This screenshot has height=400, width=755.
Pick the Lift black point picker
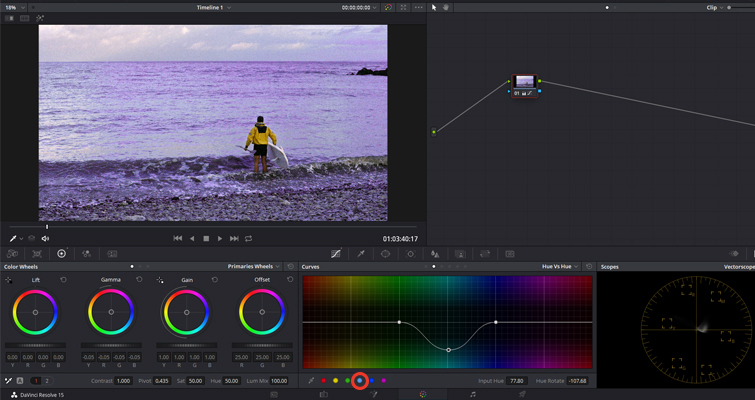[x=9, y=280]
